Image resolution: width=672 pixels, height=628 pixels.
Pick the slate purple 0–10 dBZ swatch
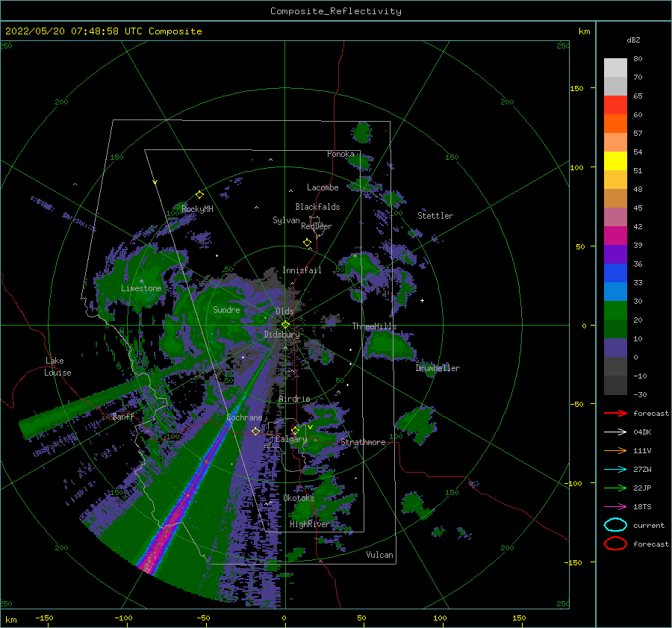coord(615,347)
